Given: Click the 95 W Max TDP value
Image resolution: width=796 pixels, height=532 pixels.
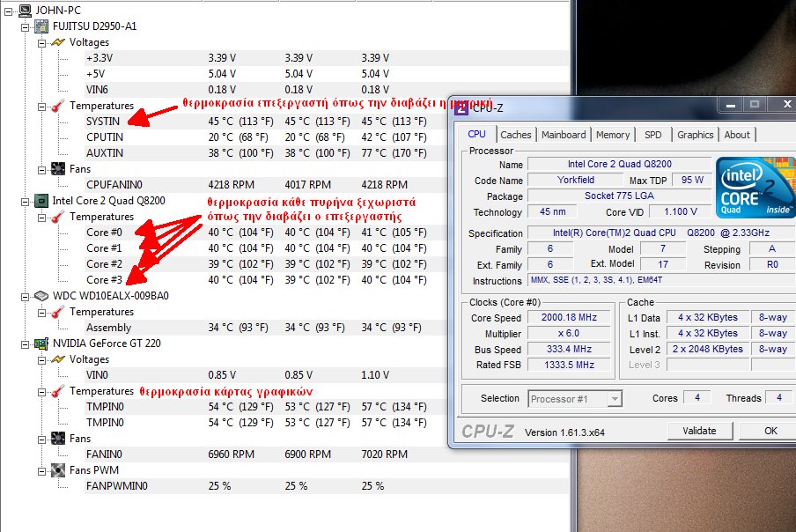Looking at the screenshot, I should tap(692, 180).
